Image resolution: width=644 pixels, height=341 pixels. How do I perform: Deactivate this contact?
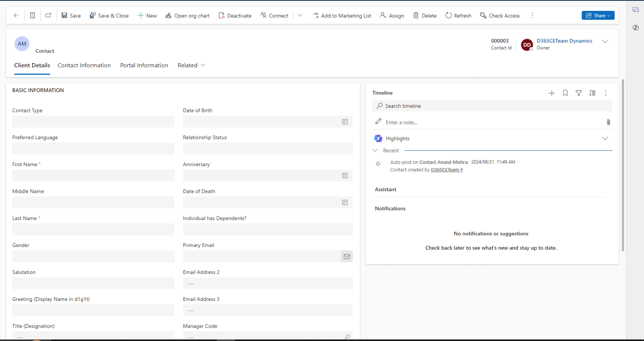click(x=235, y=16)
